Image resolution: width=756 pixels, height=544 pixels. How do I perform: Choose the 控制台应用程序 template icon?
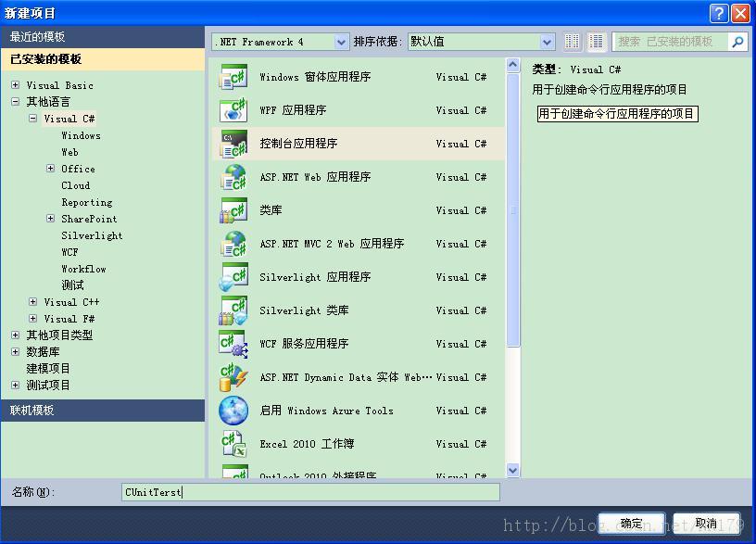pos(233,144)
